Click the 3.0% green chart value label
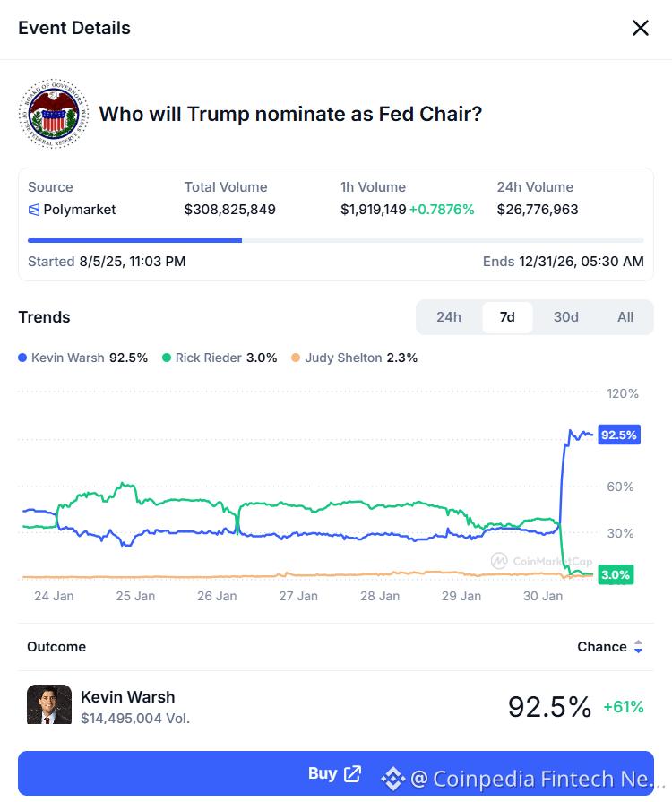This screenshot has width=672, height=802. (616, 574)
